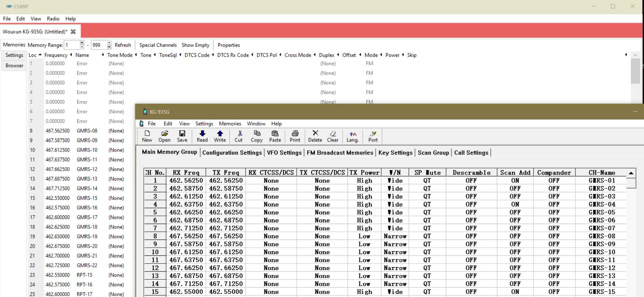Open the Memories menu in KG-935G

(x=230, y=123)
